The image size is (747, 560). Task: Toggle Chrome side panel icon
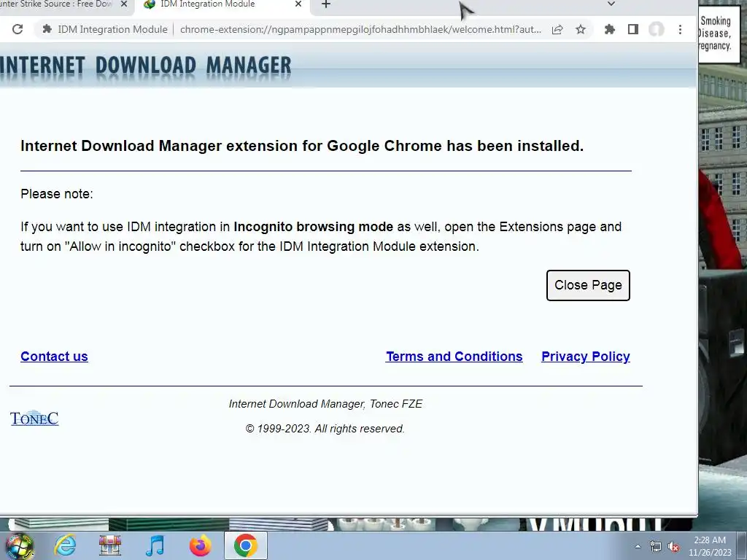tap(632, 29)
